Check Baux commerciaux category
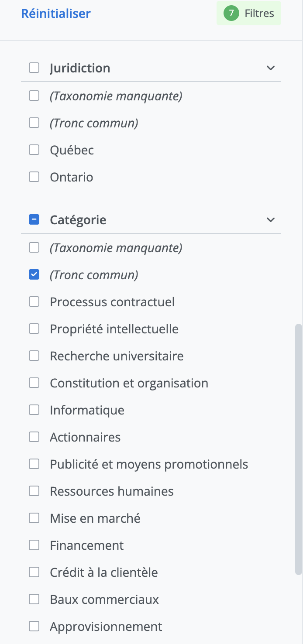 [x=34, y=599]
